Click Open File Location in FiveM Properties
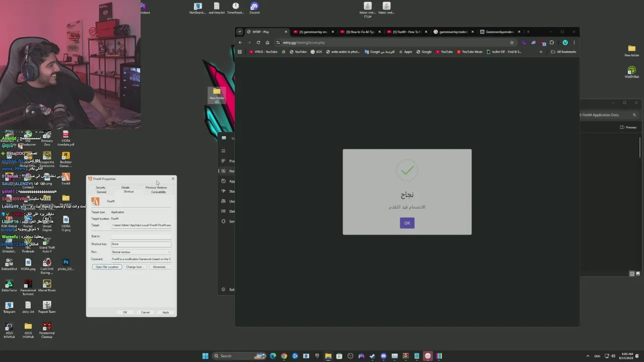 pos(107,267)
